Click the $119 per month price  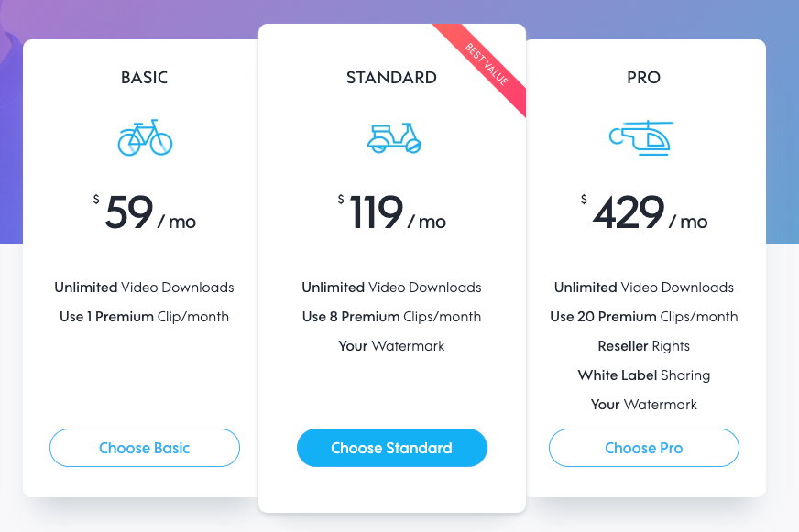point(391,212)
